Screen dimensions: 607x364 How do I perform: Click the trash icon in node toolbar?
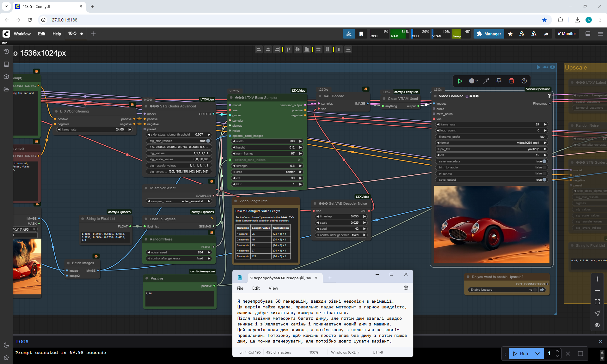(512, 81)
